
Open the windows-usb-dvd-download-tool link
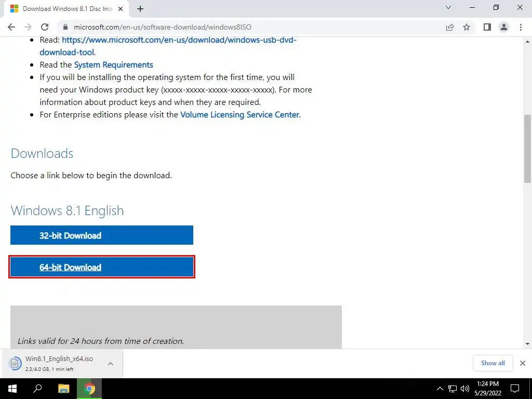tap(168, 46)
